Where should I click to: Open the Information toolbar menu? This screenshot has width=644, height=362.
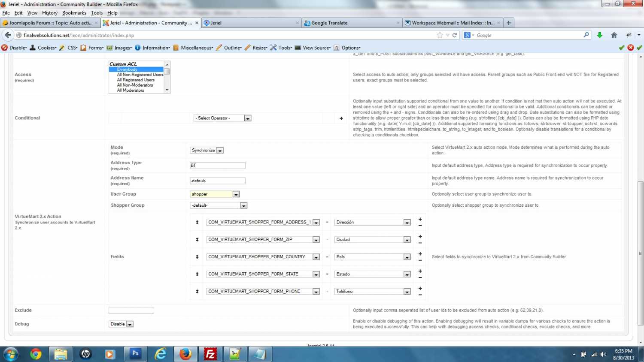tap(152, 48)
